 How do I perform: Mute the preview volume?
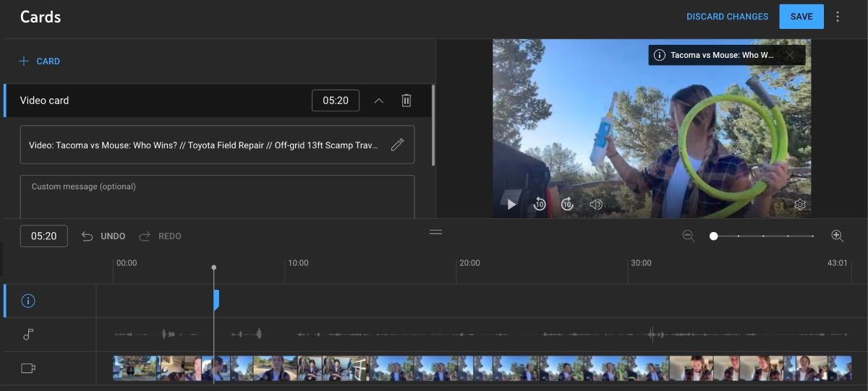596,205
